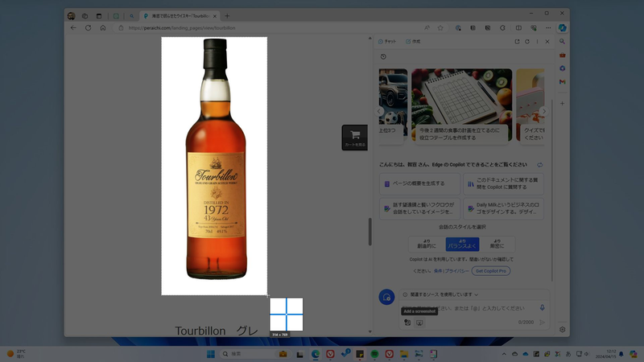The width and height of the screenshot is (644, 362).
Task: Reload the peraichi page
Action: (88, 28)
